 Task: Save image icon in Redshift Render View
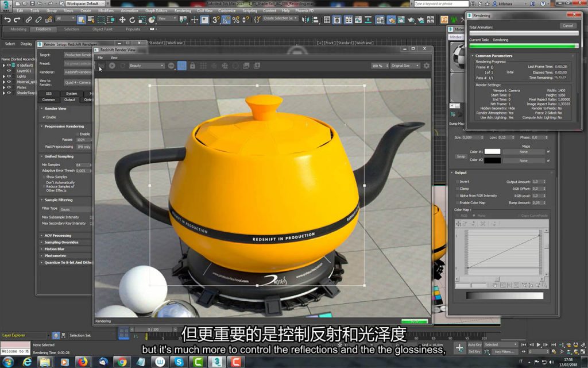pos(246,66)
